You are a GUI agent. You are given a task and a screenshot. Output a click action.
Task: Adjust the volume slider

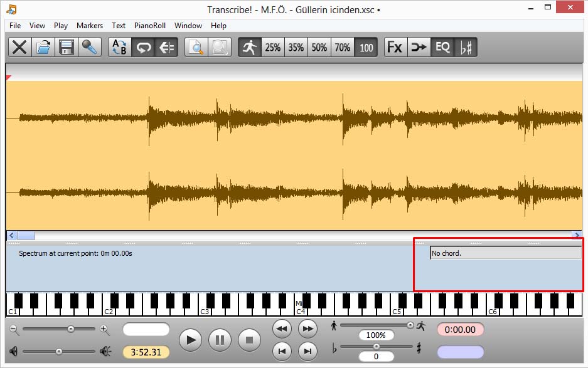tap(60, 351)
